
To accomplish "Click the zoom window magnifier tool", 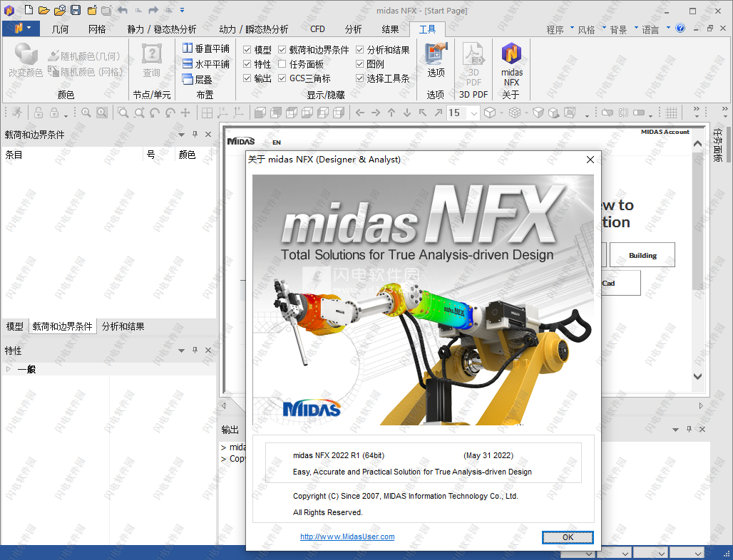I will point(123,113).
